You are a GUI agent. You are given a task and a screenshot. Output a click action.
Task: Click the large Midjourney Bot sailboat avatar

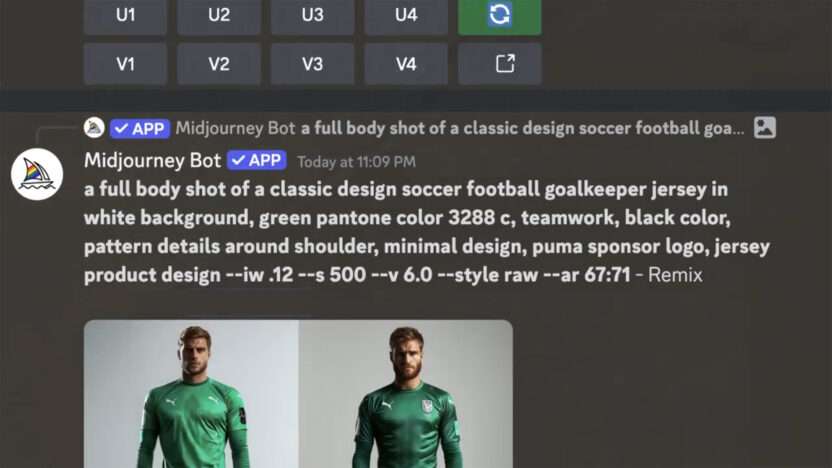pos(37,174)
